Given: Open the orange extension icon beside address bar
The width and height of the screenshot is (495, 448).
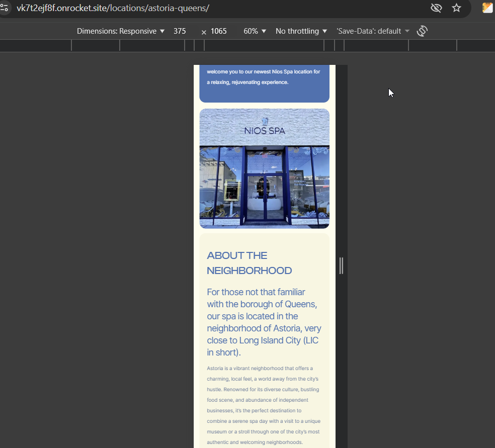Looking at the screenshot, I should tap(487, 8).
